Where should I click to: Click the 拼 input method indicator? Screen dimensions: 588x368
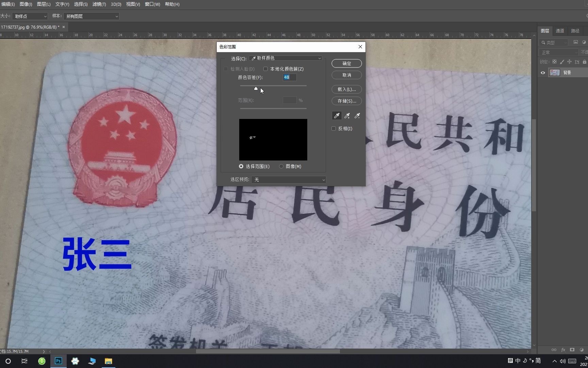coord(510,361)
